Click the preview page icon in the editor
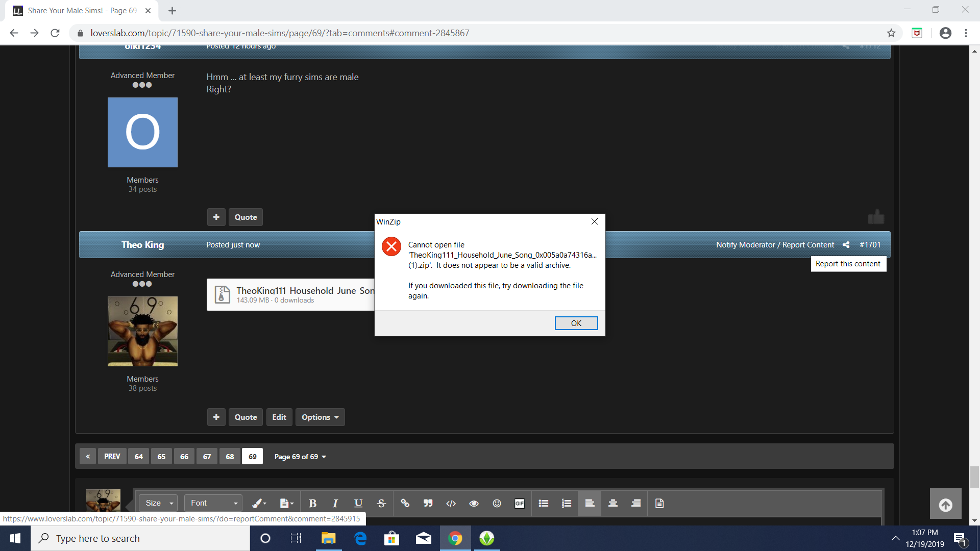 pyautogui.click(x=659, y=503)
